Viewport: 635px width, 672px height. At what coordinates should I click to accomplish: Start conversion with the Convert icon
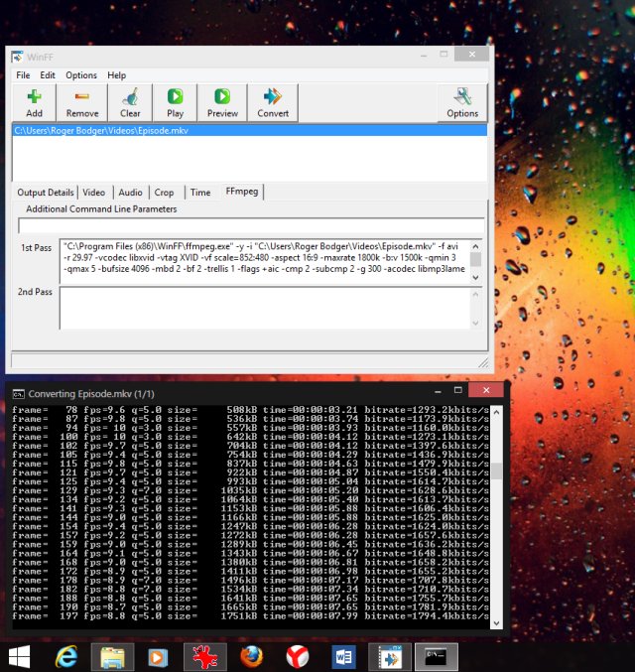coord(273,102)
